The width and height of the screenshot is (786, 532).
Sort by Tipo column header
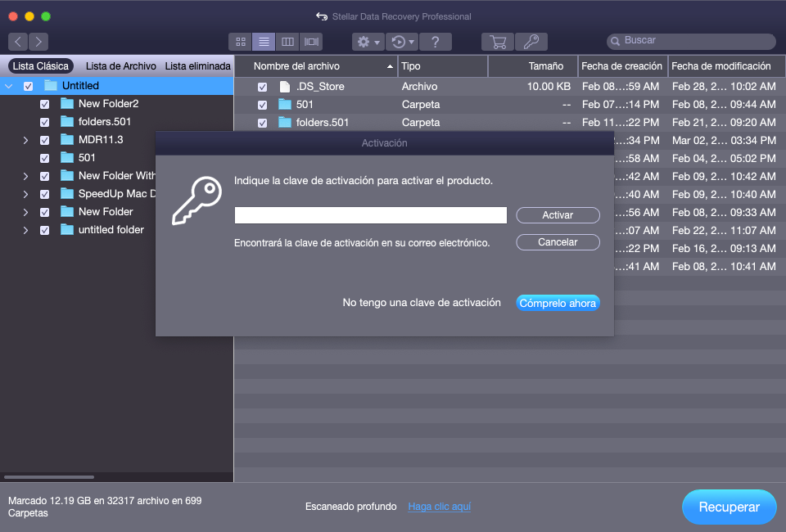click(443, 66)
